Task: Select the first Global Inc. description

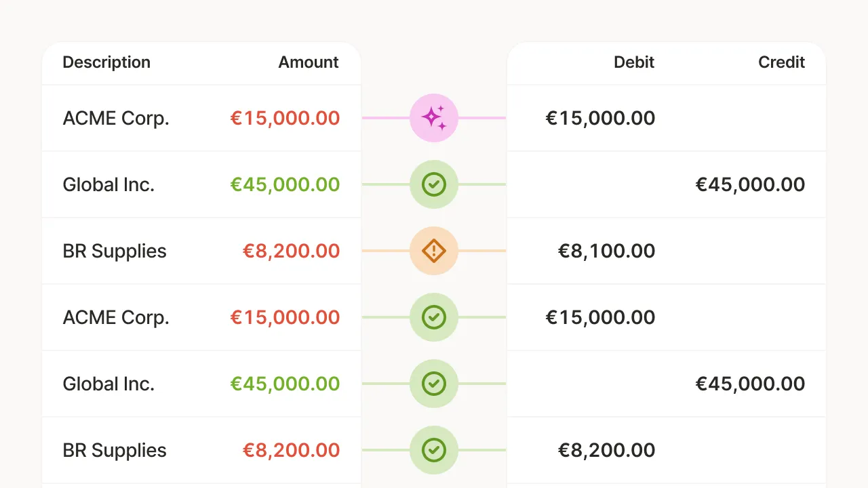Action: click(108, 184)
